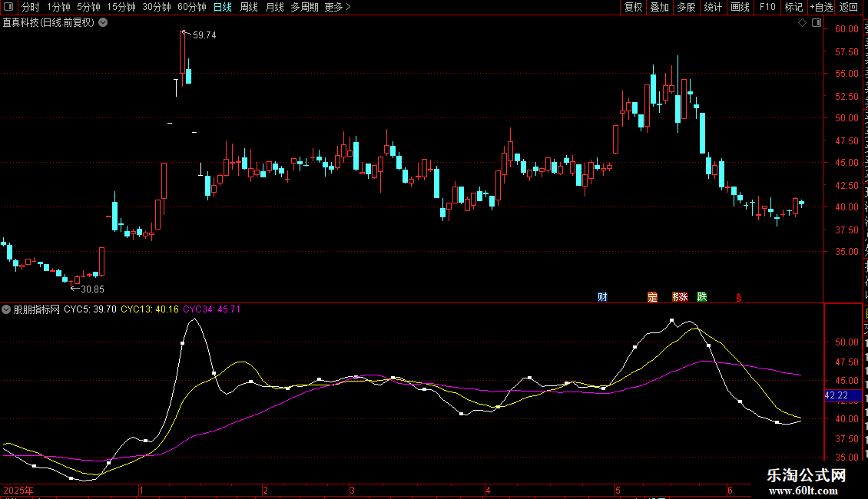The width and height of the screenshot is (868, 499).
Task: Click the CYC34: 45.71 indicator value
Action: click(x=211, y=309)
